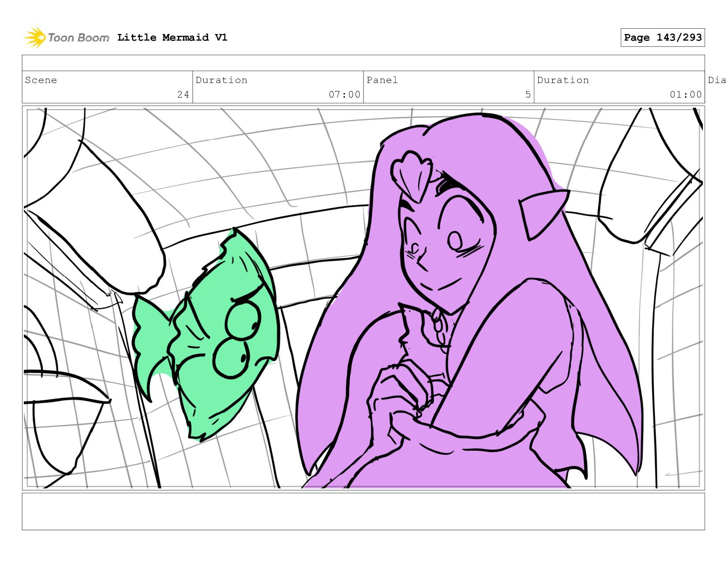Screen dimensions: 728x563
Task: Select the panel number value '5'
Action: tap(528, 94)
